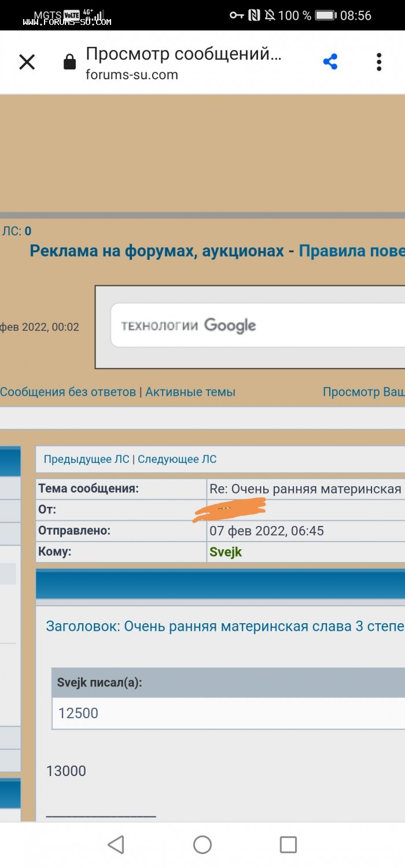Go to "Следующее ЛС" message

(177, 459)
